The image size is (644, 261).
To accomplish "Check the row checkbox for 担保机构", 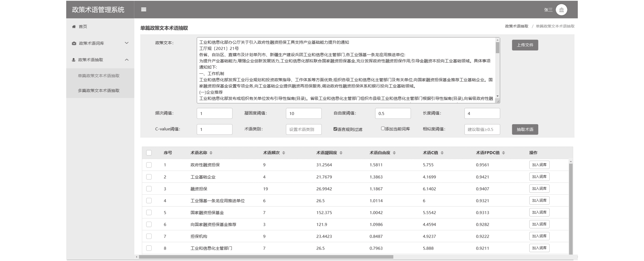I will pyautogui.click(x=149, y=236).
